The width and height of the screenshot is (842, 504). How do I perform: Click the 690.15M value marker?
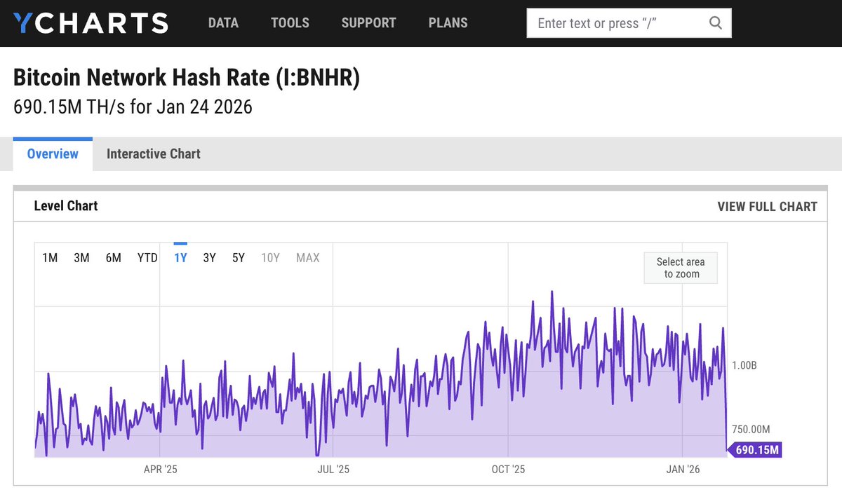[754, 449]
